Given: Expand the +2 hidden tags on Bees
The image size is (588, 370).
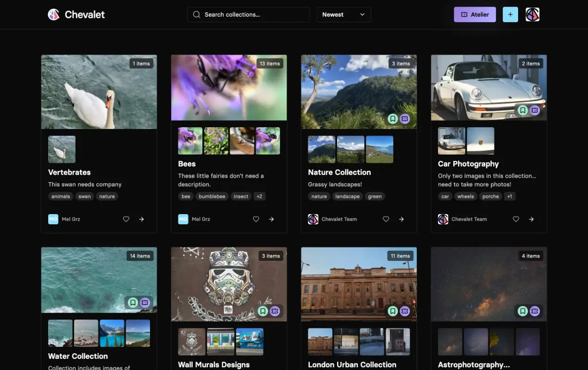Looking at the screenshot, I should [259, 197].
